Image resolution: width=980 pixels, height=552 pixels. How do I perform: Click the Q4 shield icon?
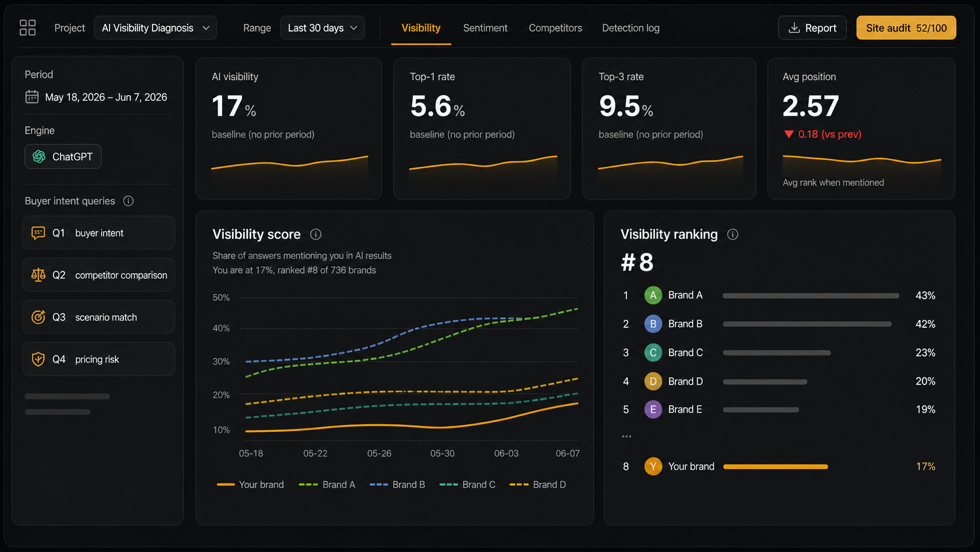click(x=38, y=359)
